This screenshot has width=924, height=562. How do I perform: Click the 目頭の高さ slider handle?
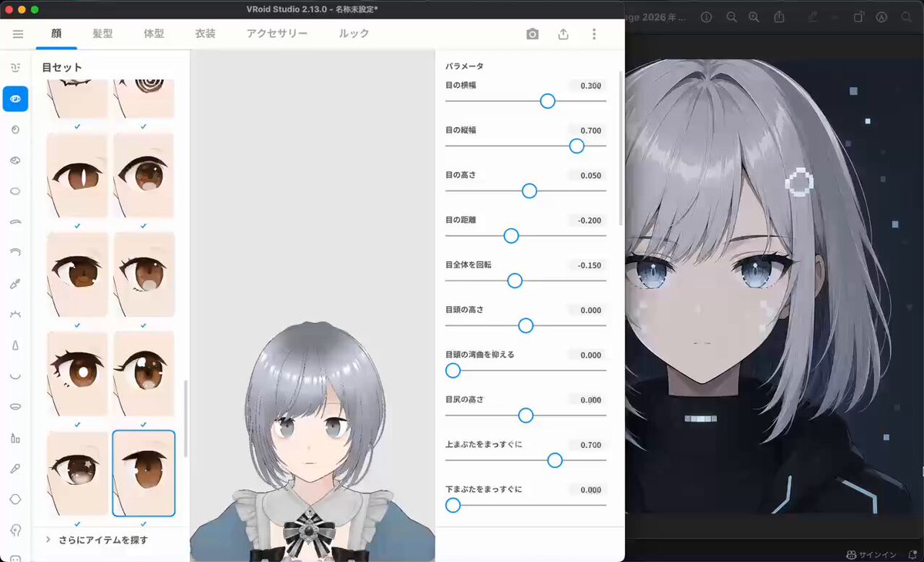point(526,325)
